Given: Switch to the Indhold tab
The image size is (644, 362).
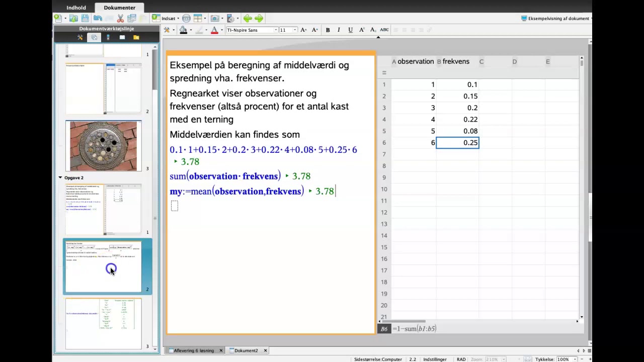Looking at the screenshot, I should [76, 8].
